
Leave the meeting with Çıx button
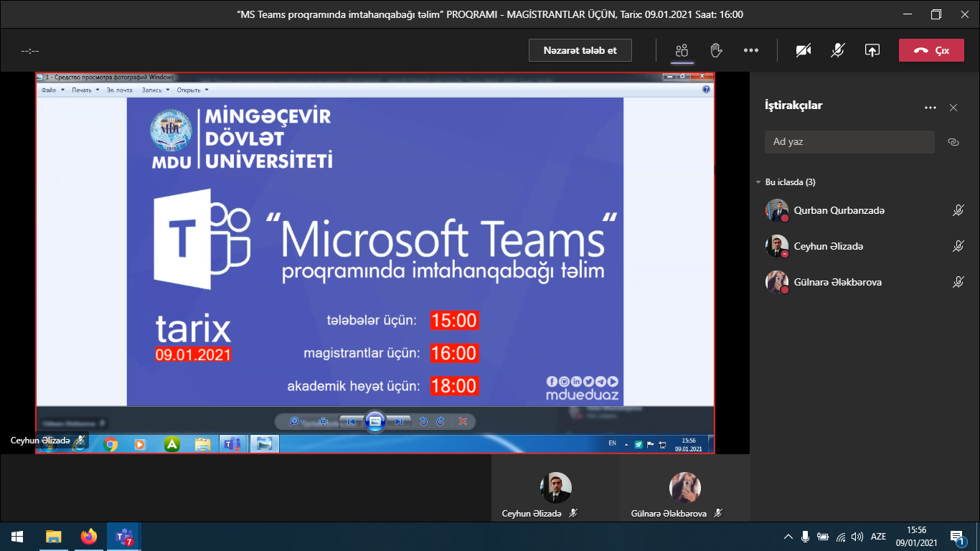click(x=931, y=50)
